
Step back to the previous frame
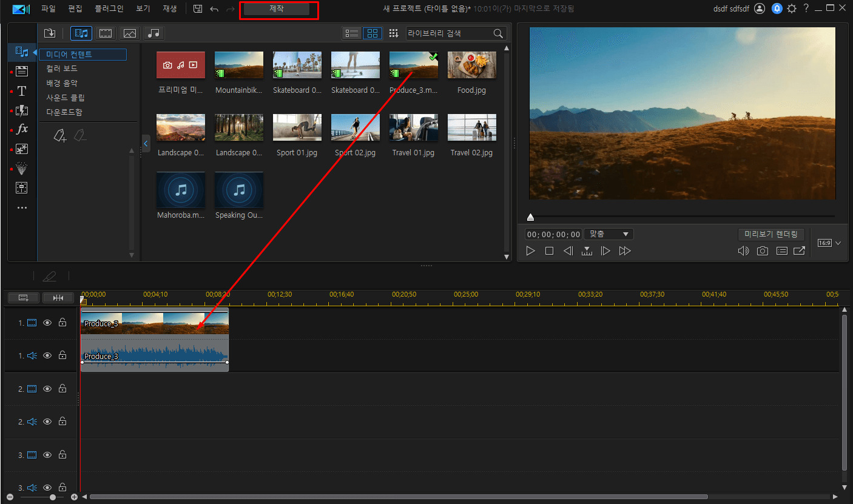pos(568,251)
